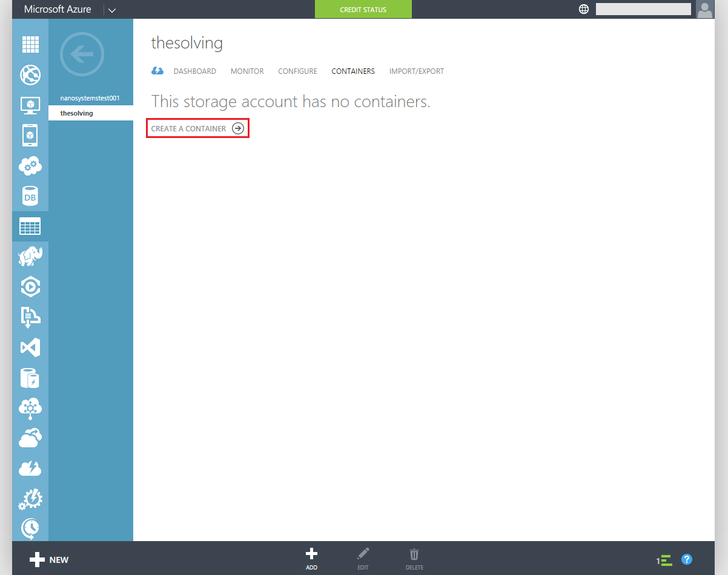
Task: Open the BizTalk Services cloud icon
Action: point(30,408)
